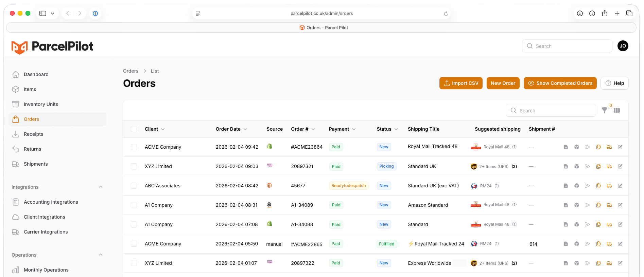The image size is (644, 277).
Task: Click duplicate icon in order 20897321 row
Action: click(x=598, y=166)
